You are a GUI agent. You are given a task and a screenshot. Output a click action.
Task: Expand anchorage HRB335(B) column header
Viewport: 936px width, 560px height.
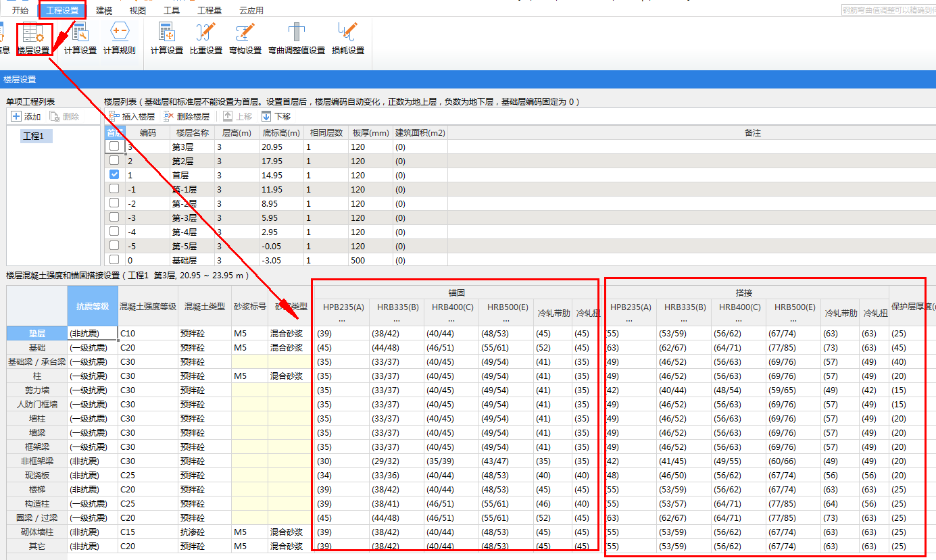coord(397,313)
